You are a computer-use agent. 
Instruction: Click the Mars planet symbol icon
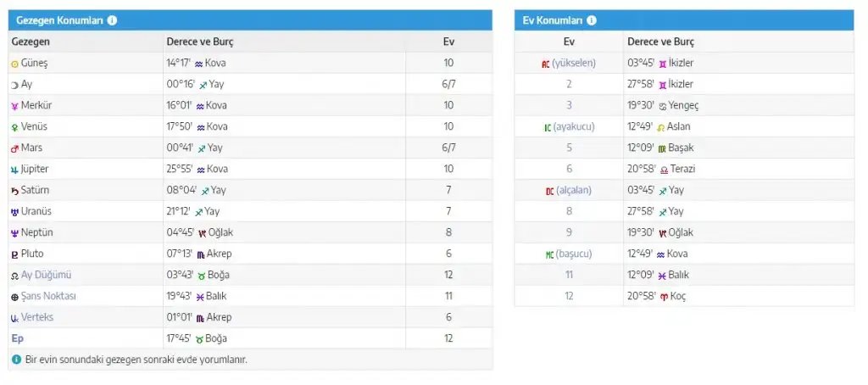(x=14, y=148)
